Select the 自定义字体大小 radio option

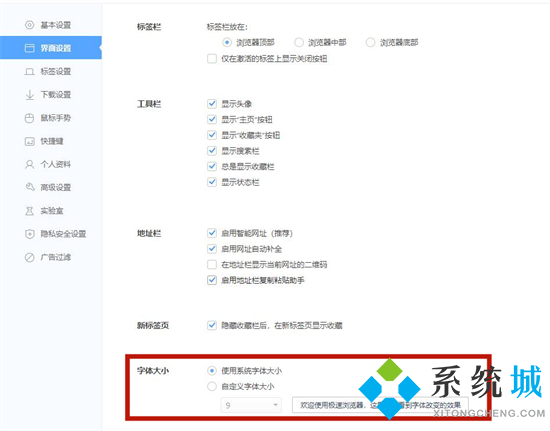pos(212,386)
